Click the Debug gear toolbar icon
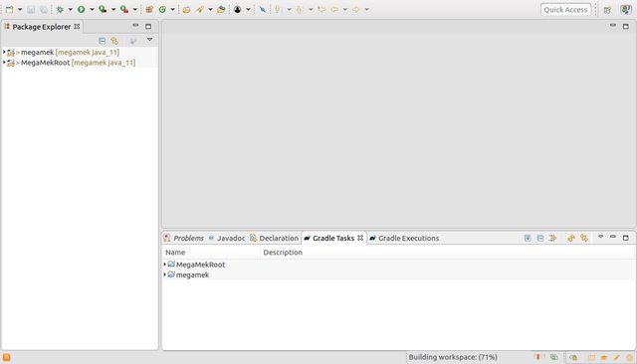The height and width of the screenshot is (364, 637). point(60,9)
